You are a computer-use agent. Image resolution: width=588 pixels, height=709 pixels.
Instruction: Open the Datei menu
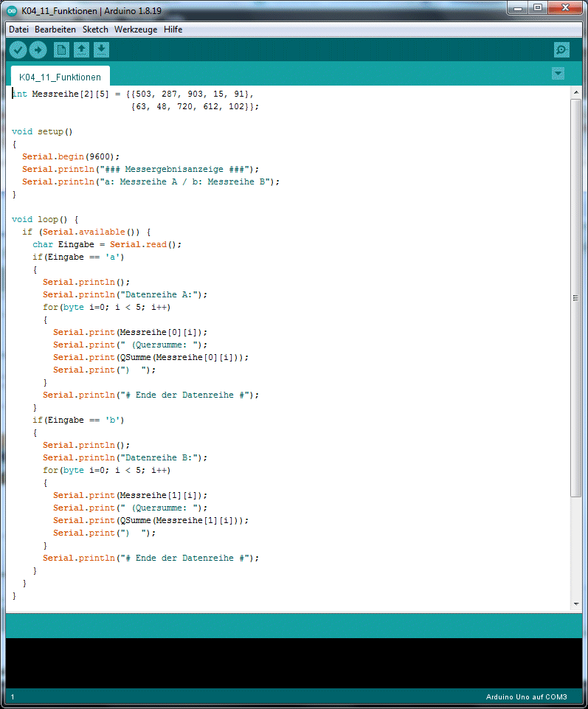18,30
